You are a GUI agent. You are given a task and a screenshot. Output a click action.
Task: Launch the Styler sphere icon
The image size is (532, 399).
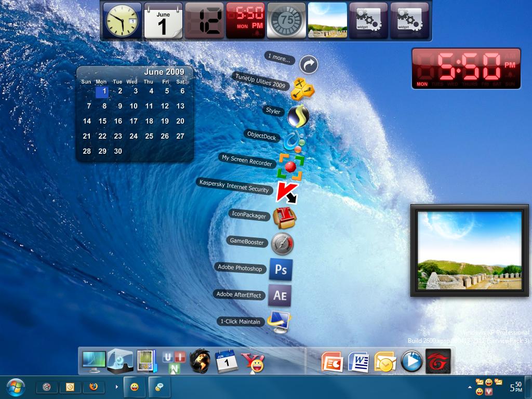point(298,116)
